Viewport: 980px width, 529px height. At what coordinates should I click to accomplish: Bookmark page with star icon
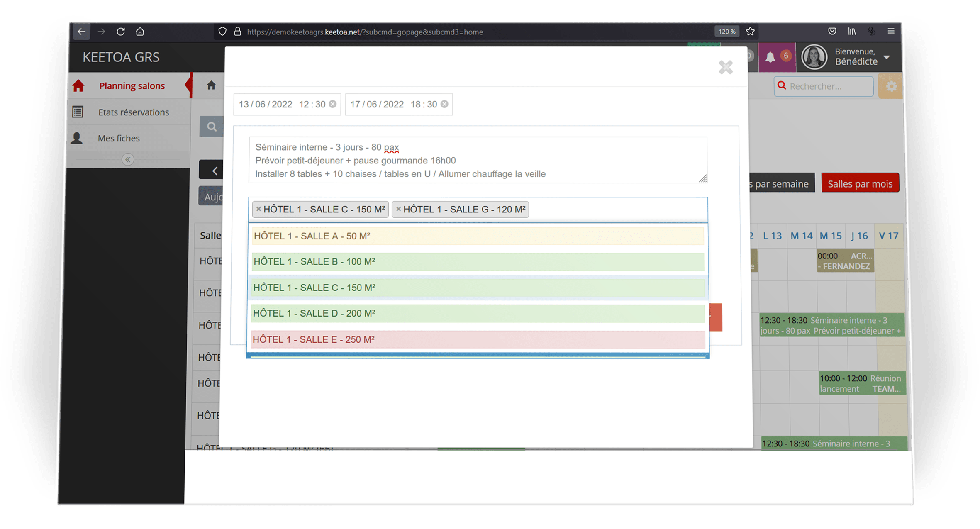click(x=750, y=32)
